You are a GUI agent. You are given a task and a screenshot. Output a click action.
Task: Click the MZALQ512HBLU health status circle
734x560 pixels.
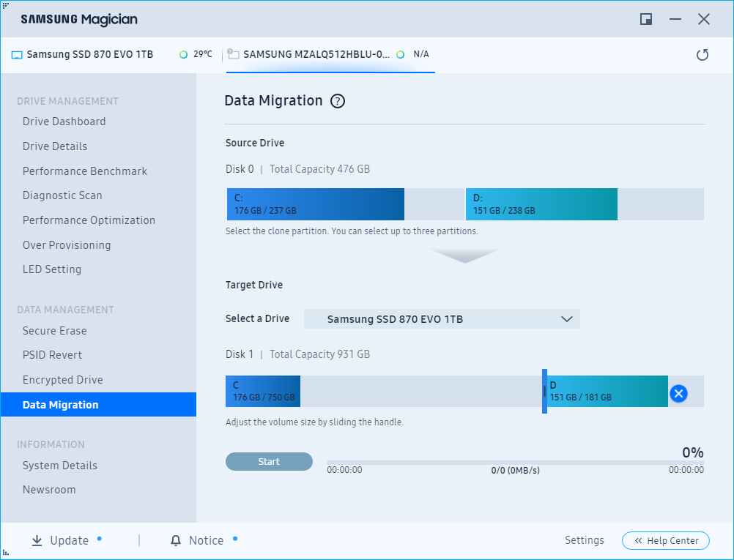click(x=400, y=55)
